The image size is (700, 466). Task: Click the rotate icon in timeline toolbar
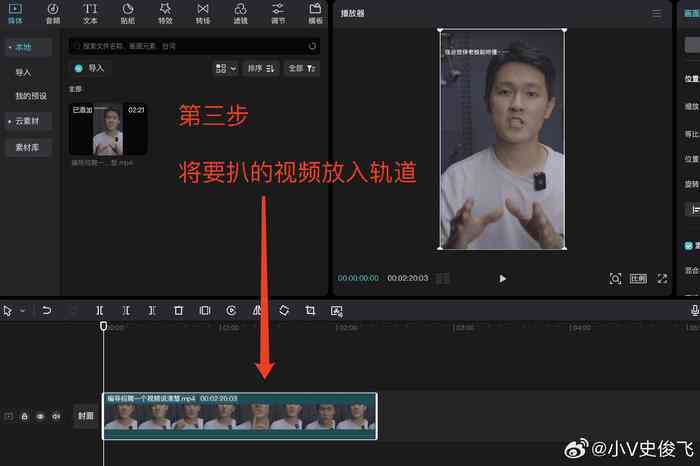pos(284,310)
